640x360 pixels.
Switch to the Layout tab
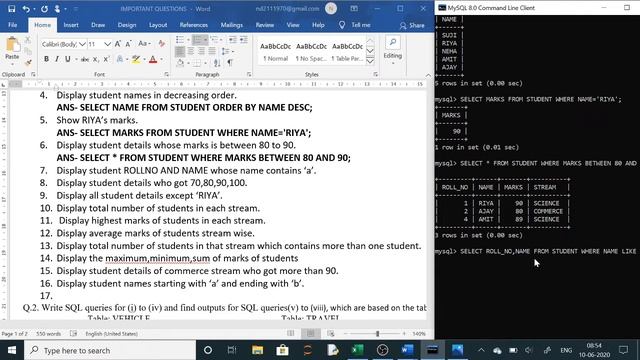tap(158, 25)
